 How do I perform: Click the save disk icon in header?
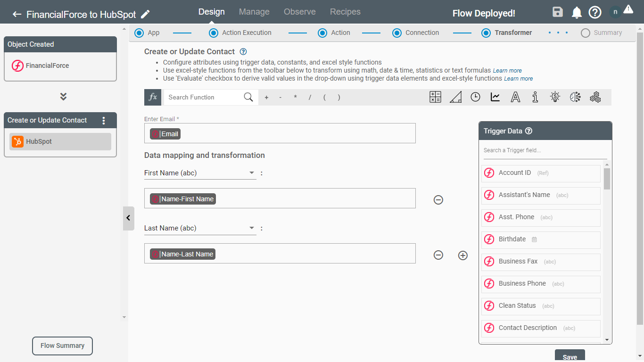pos(558,12)
